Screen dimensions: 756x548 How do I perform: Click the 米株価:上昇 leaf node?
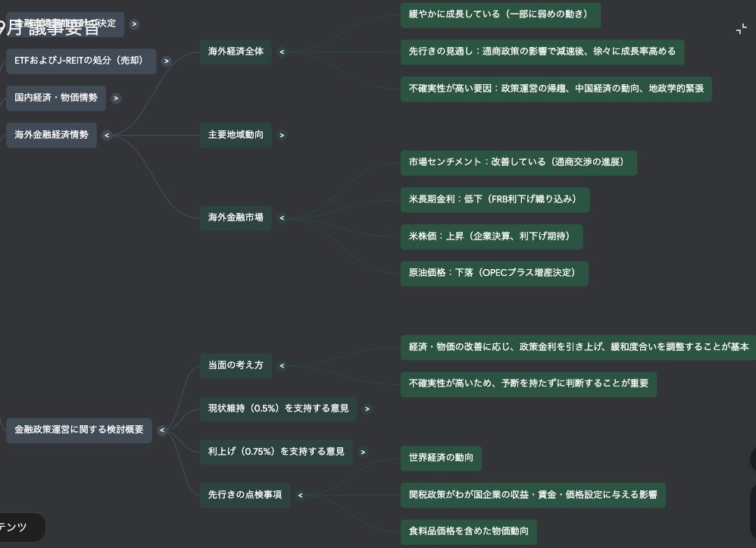(x=491, y=236)
